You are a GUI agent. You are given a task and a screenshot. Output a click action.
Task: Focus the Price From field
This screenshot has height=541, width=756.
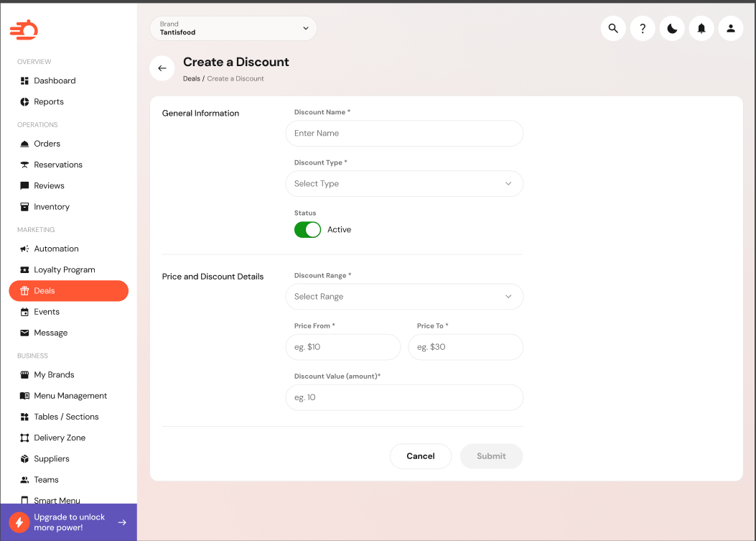pyautogui.click(x=342, y=347)
